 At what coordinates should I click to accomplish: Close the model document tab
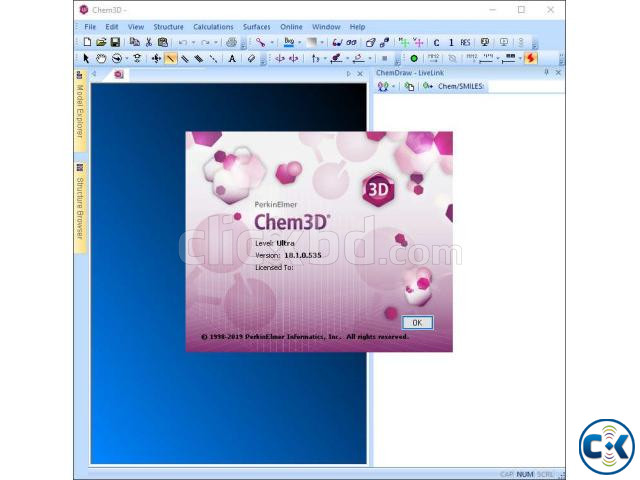pyautogui.click(x=360, y=74)
